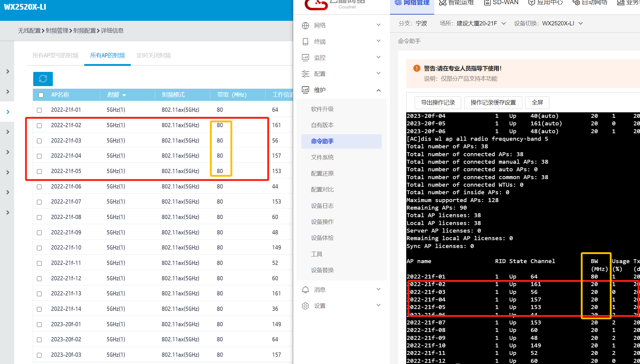Screen dimensions: 640x364
Task: Click the blue refresh icon button
Action: click(43, 79)
